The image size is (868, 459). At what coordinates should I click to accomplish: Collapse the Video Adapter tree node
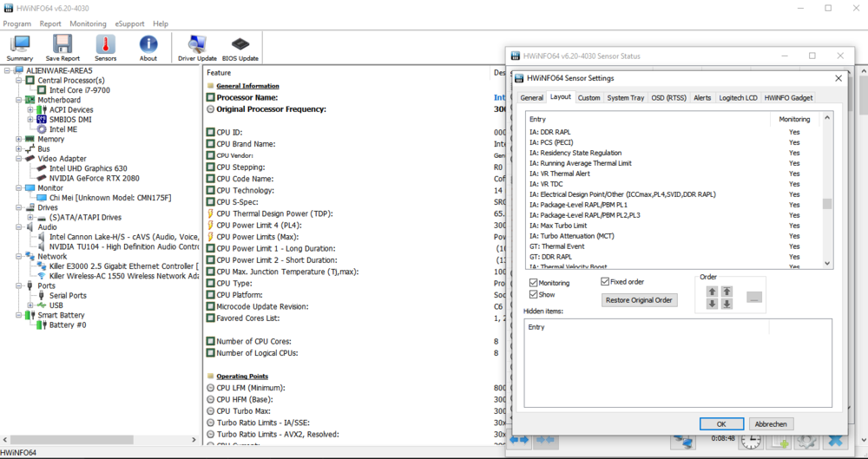point(19,159)
